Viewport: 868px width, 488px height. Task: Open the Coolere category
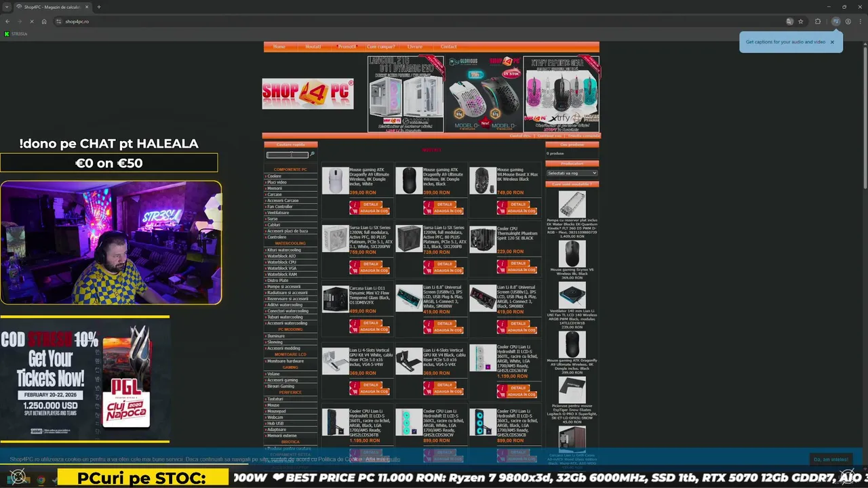click(x=274, y=176)
